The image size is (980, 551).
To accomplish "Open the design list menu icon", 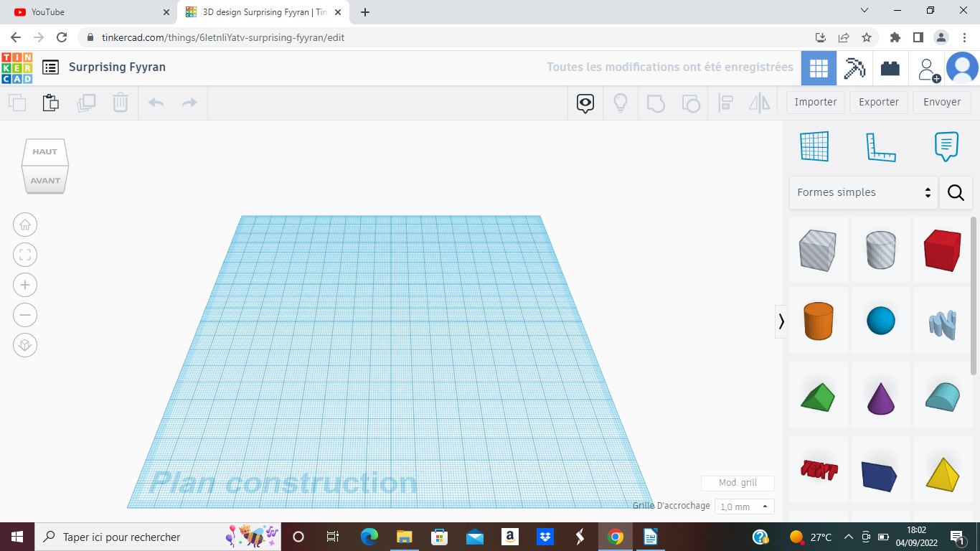I will pos(50,67).
